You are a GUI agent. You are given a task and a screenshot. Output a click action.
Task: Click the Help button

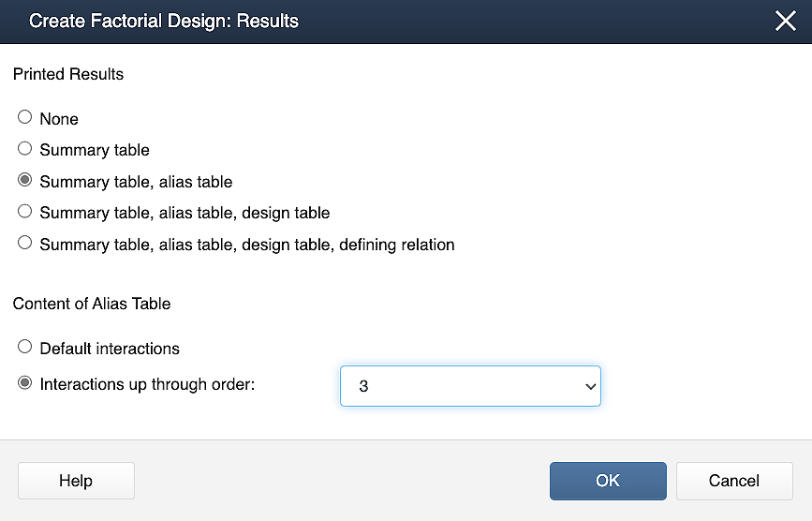click(x=76, y=481)
